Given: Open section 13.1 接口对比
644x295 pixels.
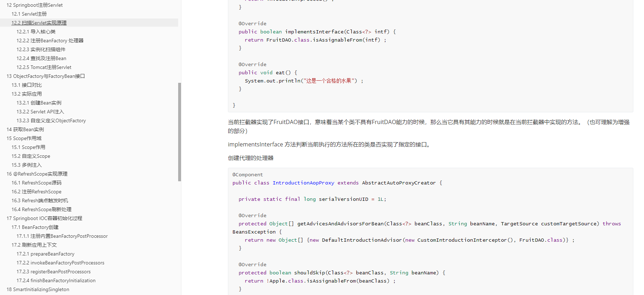Looking at the screenshot, I should click(x=27, y=85).
